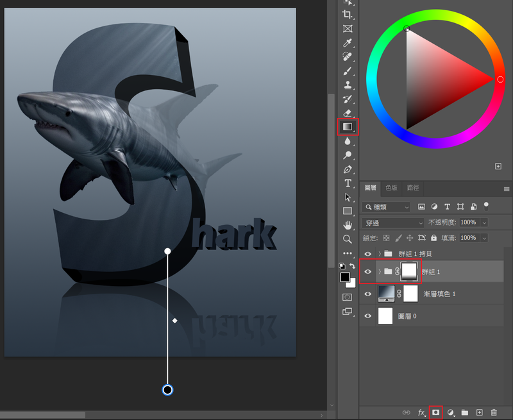Click the Add layer mask icon
The height and width of the screenshot is (420, 513).
pos(436,412)
